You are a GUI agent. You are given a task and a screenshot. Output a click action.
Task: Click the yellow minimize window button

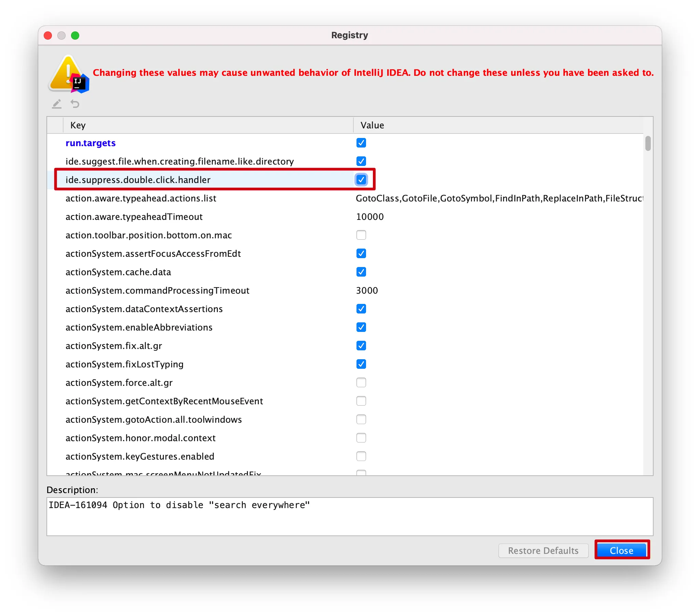click(61, 36)
